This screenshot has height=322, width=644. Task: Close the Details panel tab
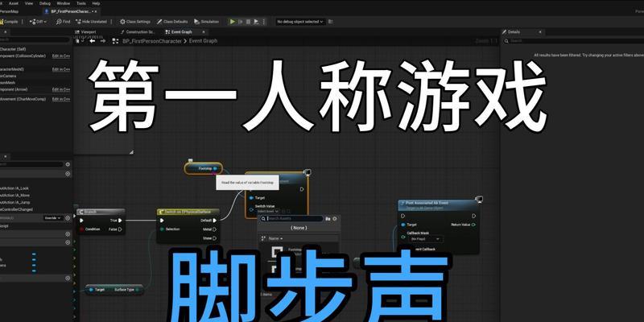coord(539,31)
